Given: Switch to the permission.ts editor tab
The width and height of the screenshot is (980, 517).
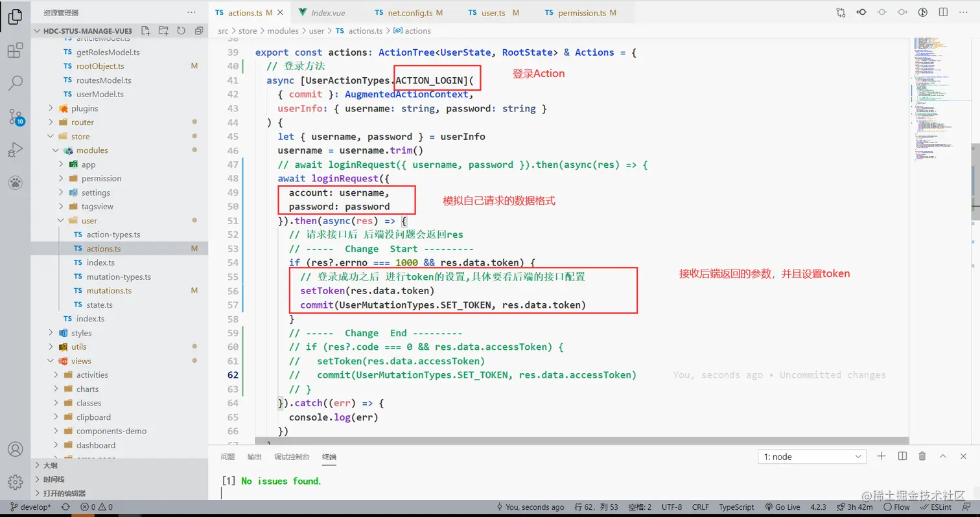Looking at the screenshot, I should tap(582, 13).
